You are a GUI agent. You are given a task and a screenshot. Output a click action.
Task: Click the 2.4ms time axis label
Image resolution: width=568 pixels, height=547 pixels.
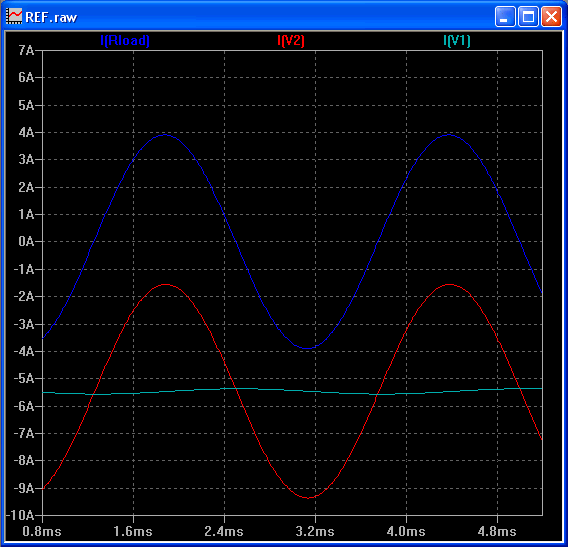[x=224, y=531]
